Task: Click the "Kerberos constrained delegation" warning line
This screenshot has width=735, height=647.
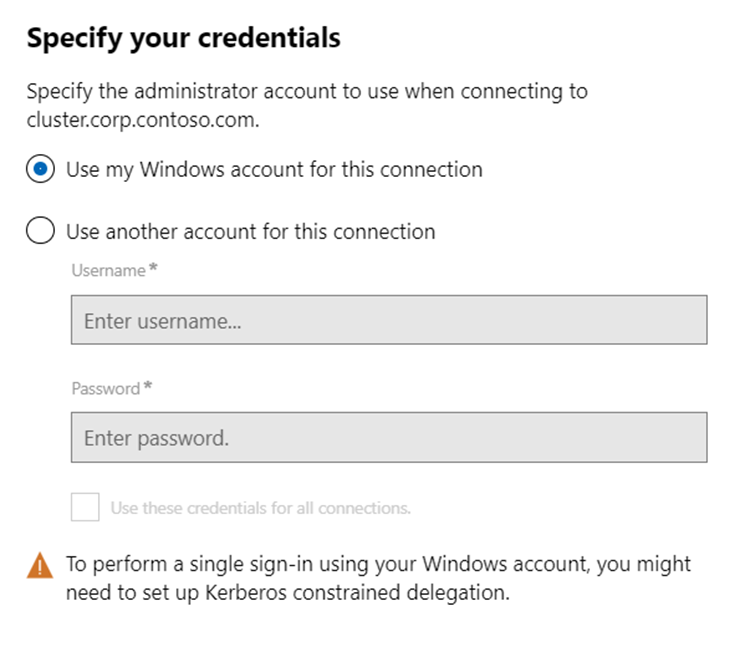Action: click(288, 592)
